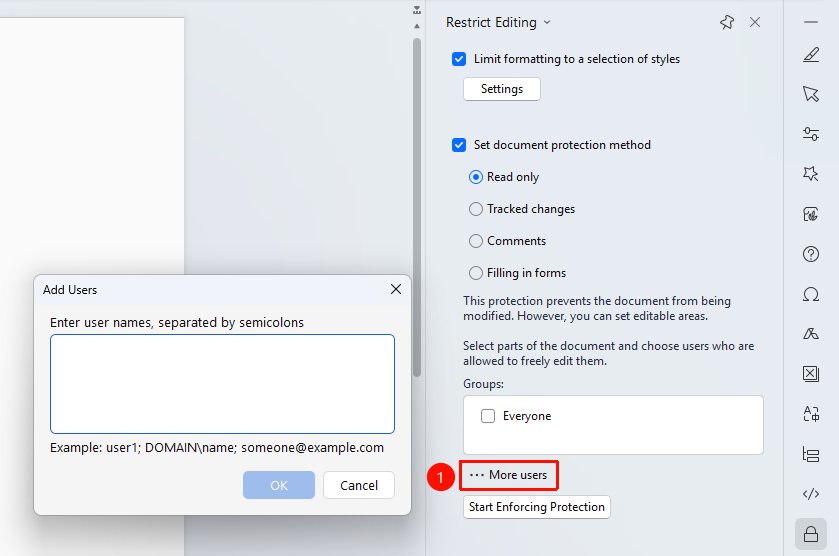Click the crossed box icon in sidebar
Image resolution: width=839 pixels, height=556 pixels.
click(811, 374)
